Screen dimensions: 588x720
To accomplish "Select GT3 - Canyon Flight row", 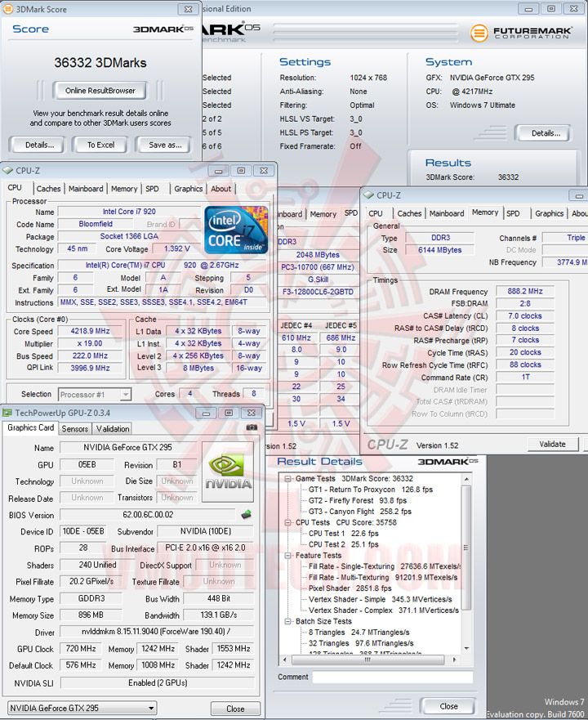I will 360,512.
